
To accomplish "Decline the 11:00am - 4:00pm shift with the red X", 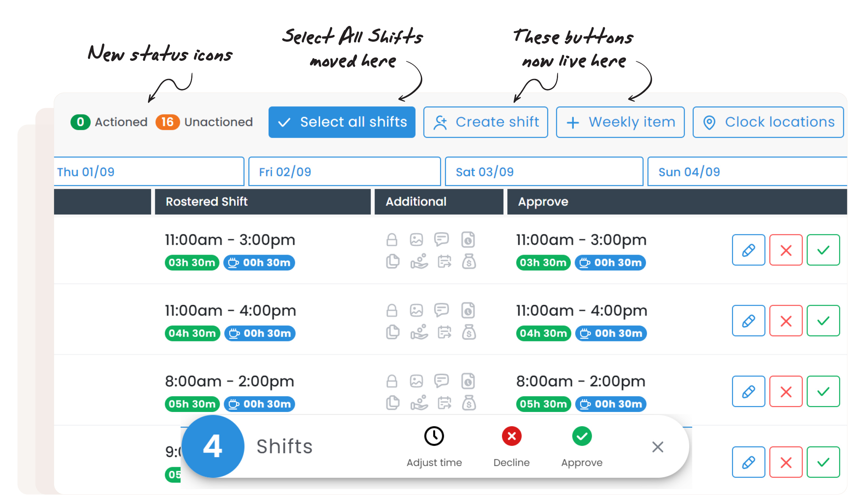I will (786, 321).
